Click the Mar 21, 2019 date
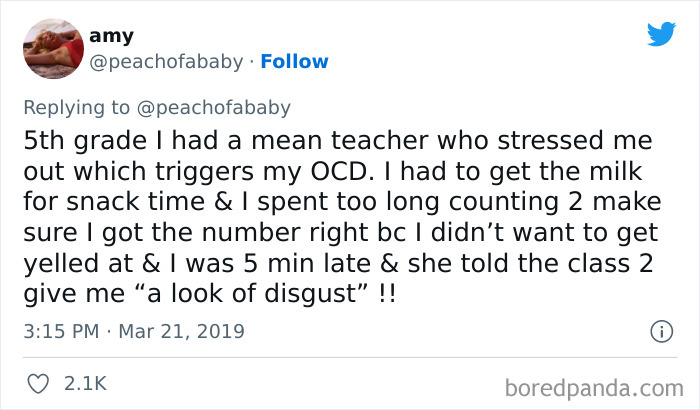700x410 pixels. pyautogui.click(x=182, y=331)
